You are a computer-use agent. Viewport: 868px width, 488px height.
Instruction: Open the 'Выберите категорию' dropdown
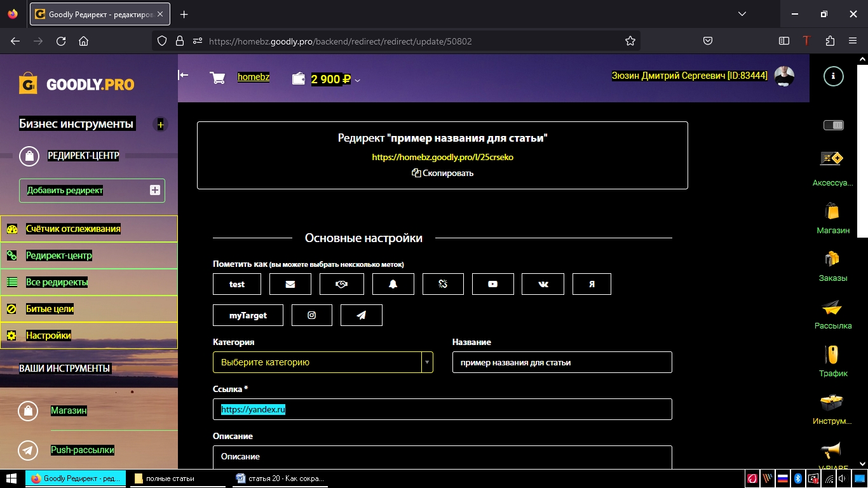pos(323,362)
